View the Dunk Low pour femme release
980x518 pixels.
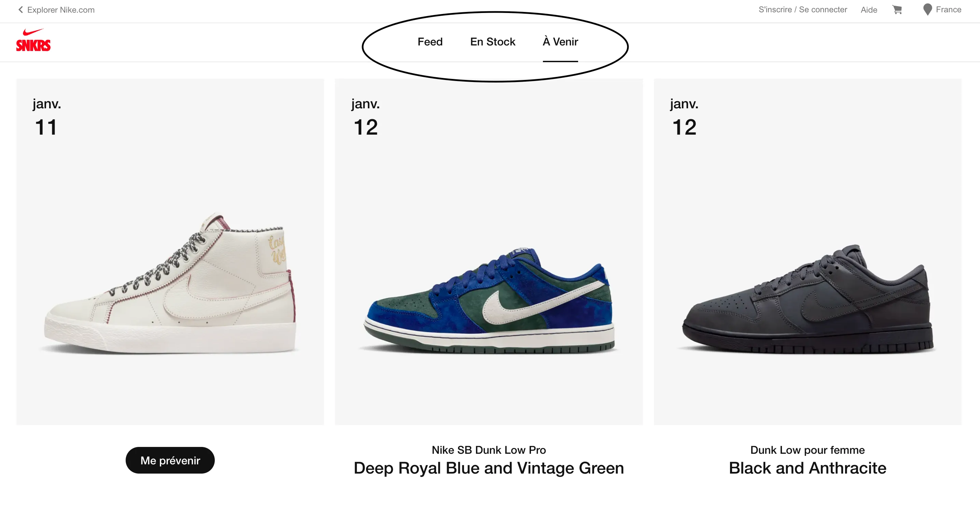[807, 450]
